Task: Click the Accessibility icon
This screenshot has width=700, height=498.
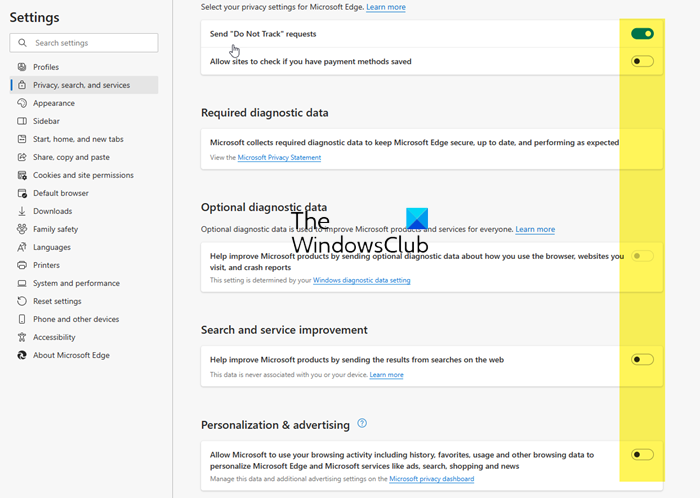Action: click(21, 337)
